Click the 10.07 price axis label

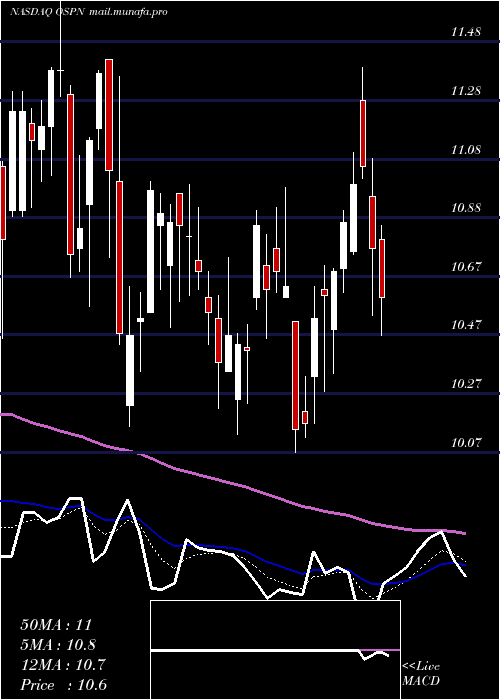pyautogui.click(x=466, y=443)
